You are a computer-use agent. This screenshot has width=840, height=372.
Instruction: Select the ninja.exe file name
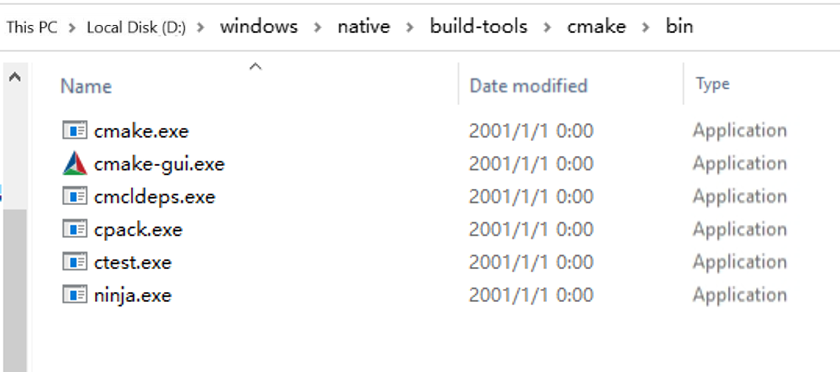coord(132,295)
